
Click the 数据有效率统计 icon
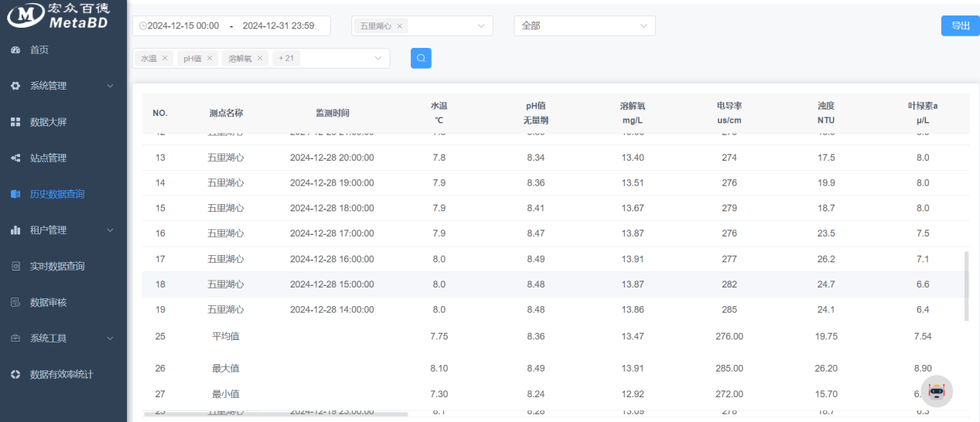[15, 374]
